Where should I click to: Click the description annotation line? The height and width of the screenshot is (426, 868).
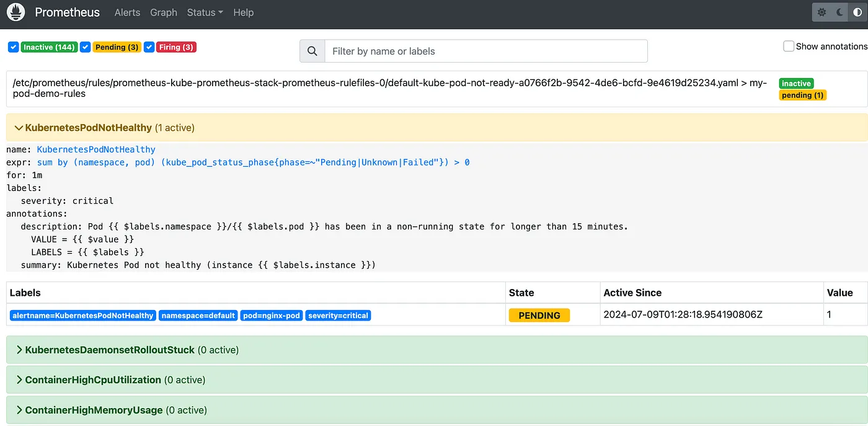click(324, 226)
